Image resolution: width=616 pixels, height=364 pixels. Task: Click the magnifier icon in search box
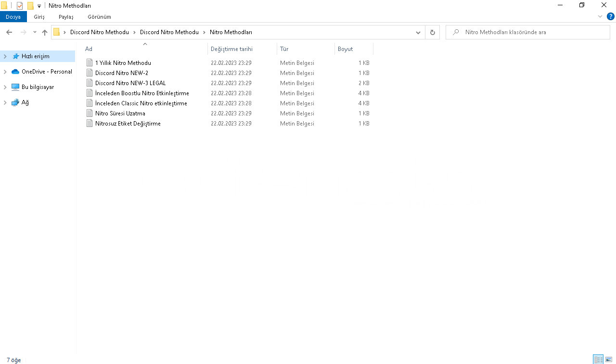pyautogui.click(x=456, y=32)
